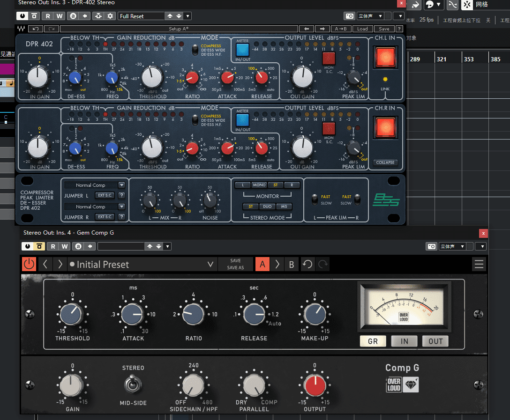
Task: Go to next Waves preset arrow
Action: pyautogui.click(x=322, y=29)
